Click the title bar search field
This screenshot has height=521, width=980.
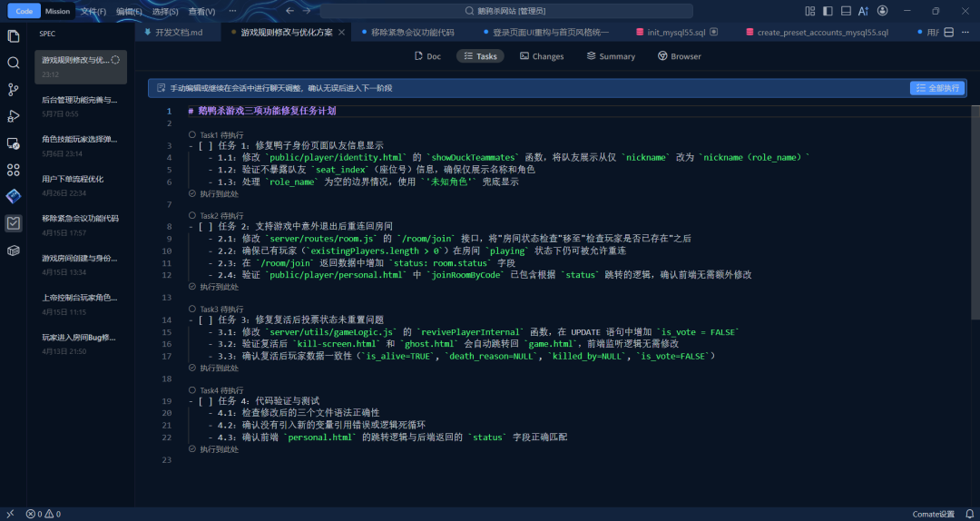[x=506, y=11]
